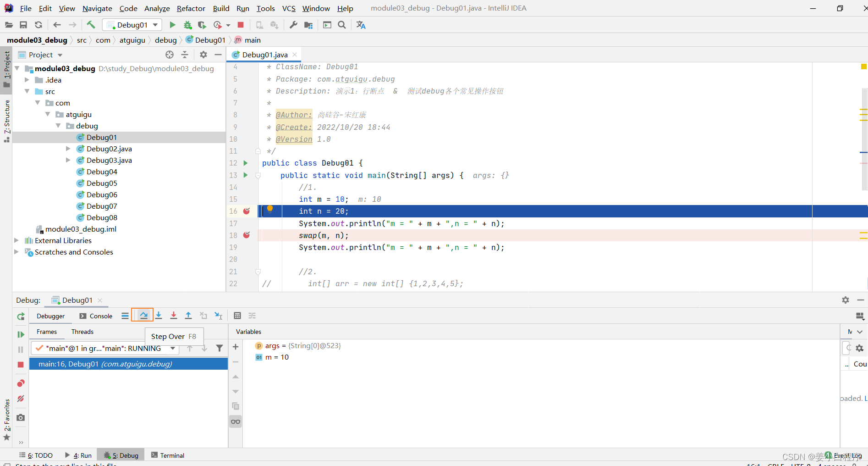Toggle breakpoint on line 18
Viewport: 868px width, 466px height.
pyautogui.click(x=247, y=235)
